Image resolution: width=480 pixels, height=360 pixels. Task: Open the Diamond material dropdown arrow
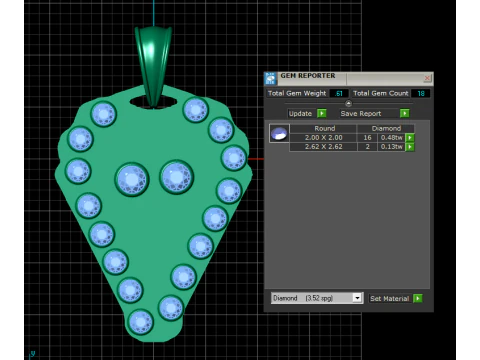pyautogui.click(x=357, y=298)
